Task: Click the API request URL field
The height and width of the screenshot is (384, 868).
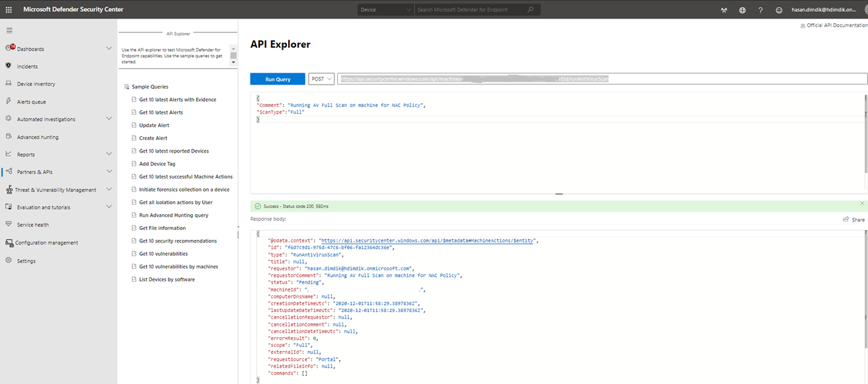Action: (602, 79)
